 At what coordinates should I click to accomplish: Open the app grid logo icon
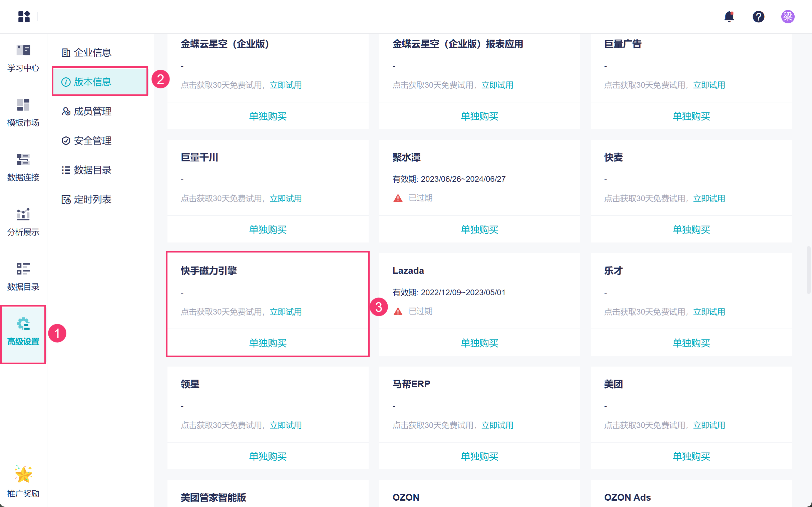click(24, 16)
